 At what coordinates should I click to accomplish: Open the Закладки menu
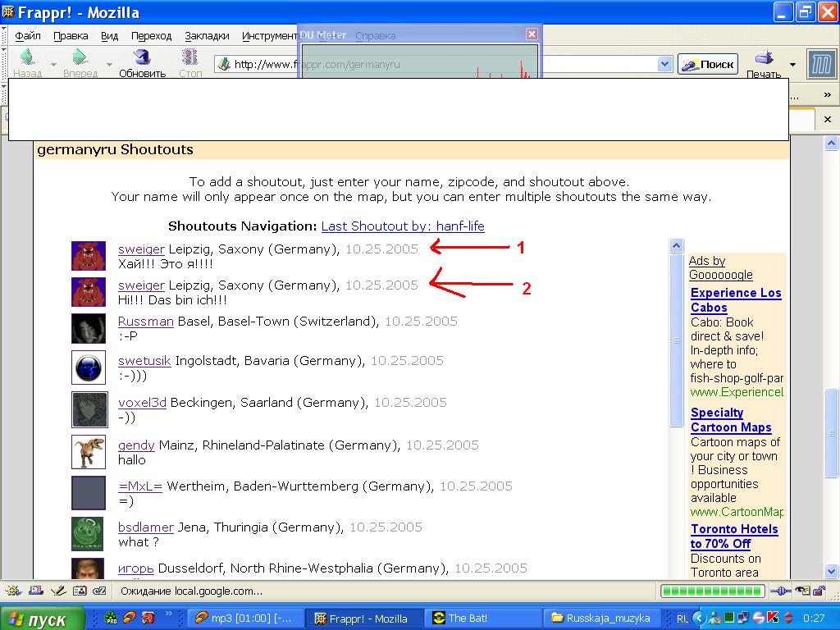point(207,36)
